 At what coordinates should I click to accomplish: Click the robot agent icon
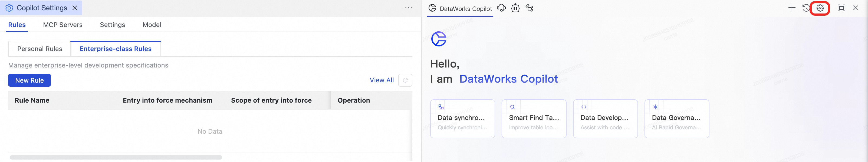[515, 8]
